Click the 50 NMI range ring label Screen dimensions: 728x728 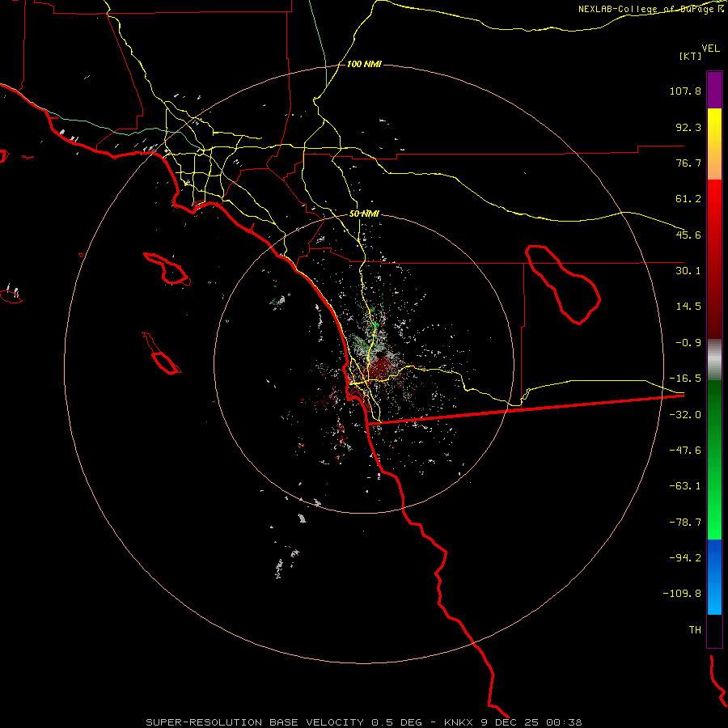coord(364,214)
